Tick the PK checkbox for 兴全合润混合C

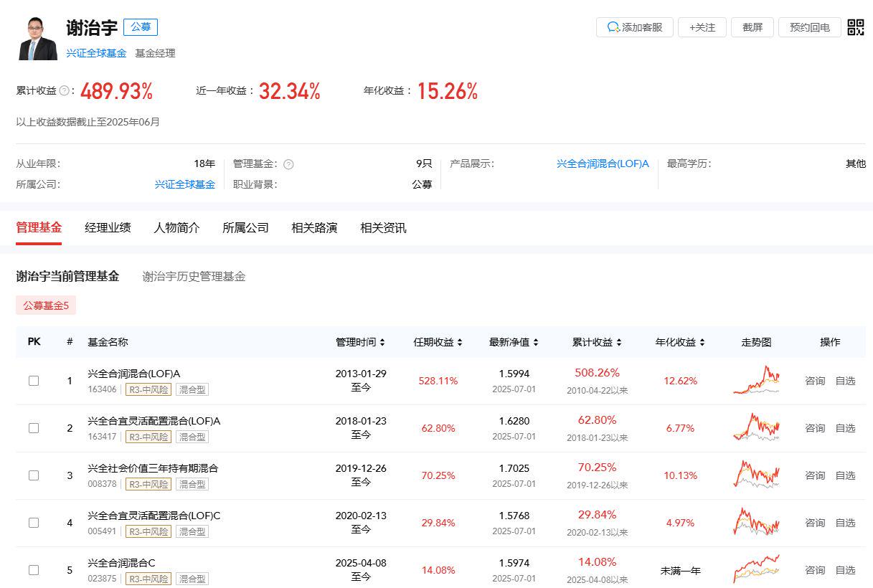(34, 570)
